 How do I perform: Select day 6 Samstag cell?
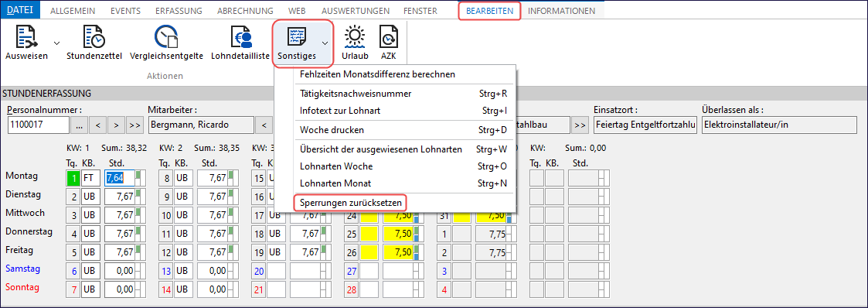[73, 271]
